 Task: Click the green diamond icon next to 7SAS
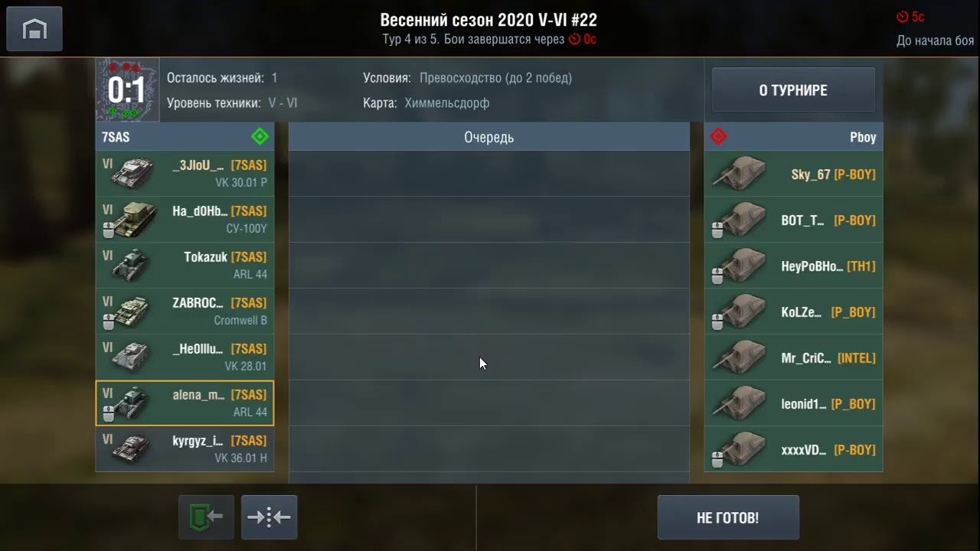click(260, 137)
